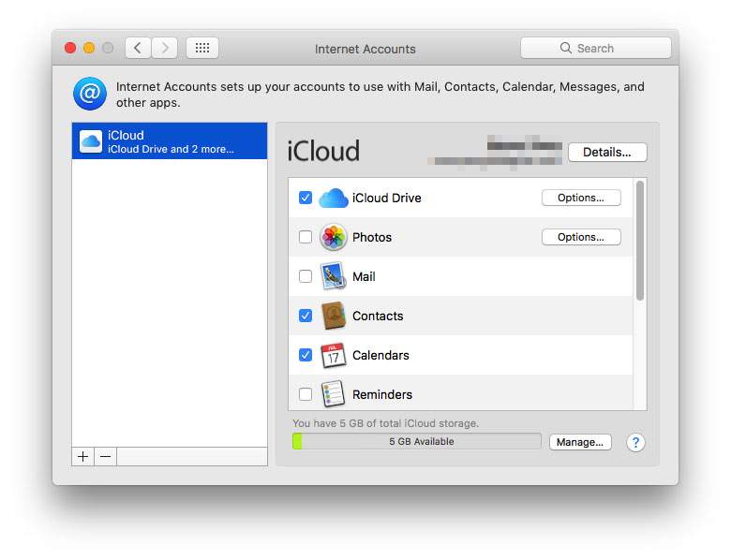This screenshot has height=560, width=731.
Task: Click the Reminders list icon
Action: (333, 394)
